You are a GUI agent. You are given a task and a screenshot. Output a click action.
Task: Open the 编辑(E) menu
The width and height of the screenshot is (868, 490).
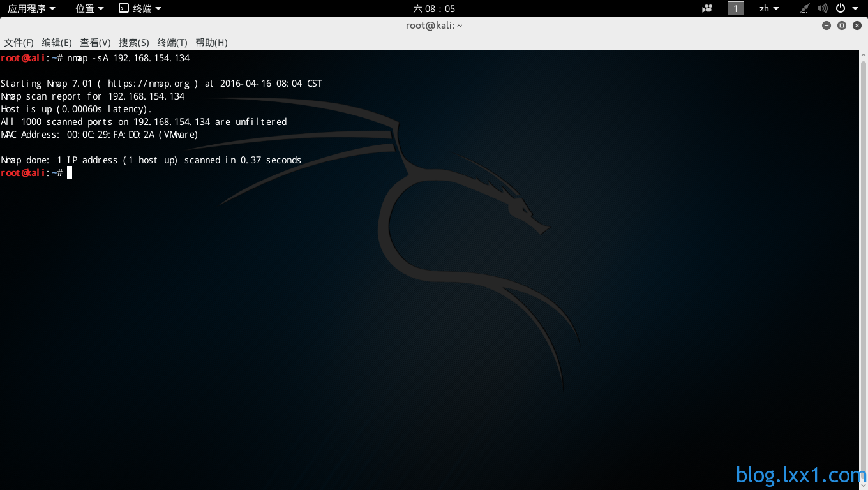point(57,43)
